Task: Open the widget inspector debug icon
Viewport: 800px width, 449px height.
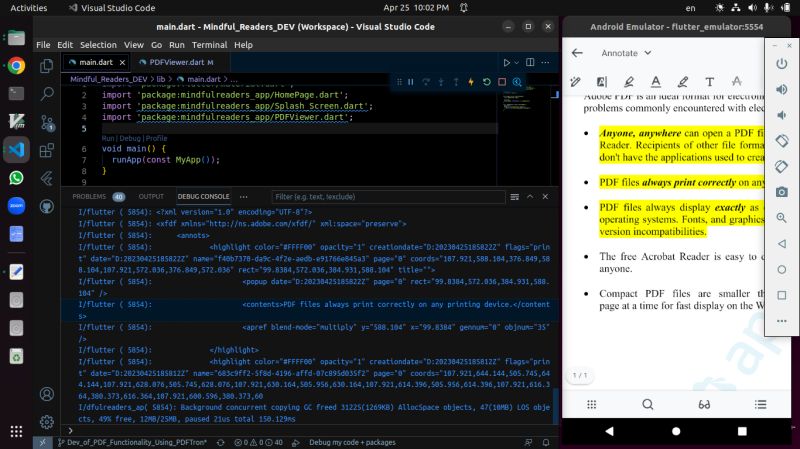Action: [x=517, y=82]
